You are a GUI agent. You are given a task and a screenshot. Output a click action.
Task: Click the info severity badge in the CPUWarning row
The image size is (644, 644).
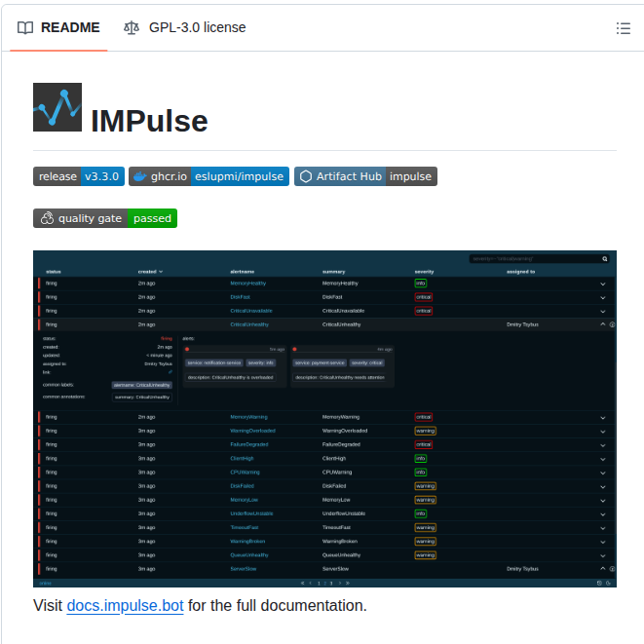tap(421, 473)
